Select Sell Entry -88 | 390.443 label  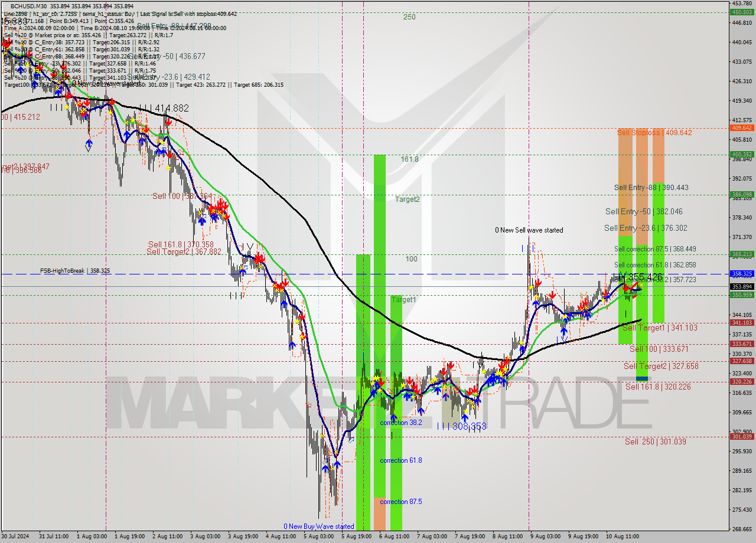click(x=651, y=188)
